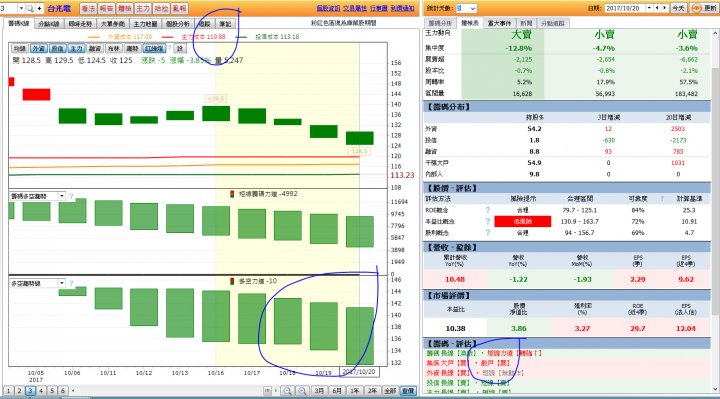The width and height of the screenshot is (720, 399).
Task: Select chart layout page 1
Action: coord(8,391)
